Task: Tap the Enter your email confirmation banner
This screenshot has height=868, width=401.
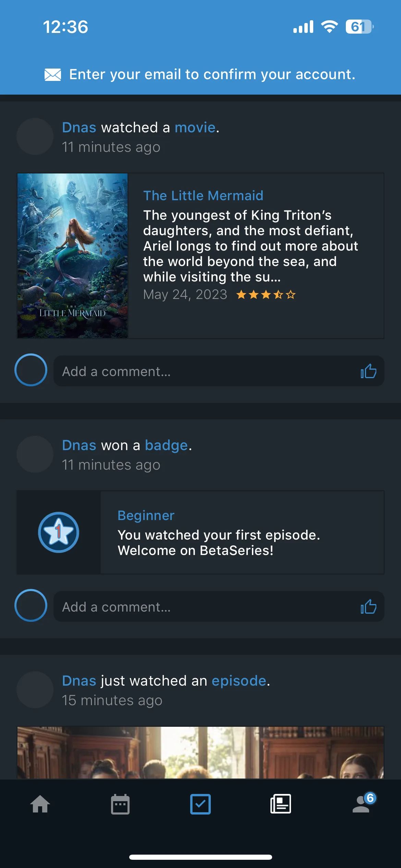Action: tap(200, 74)
